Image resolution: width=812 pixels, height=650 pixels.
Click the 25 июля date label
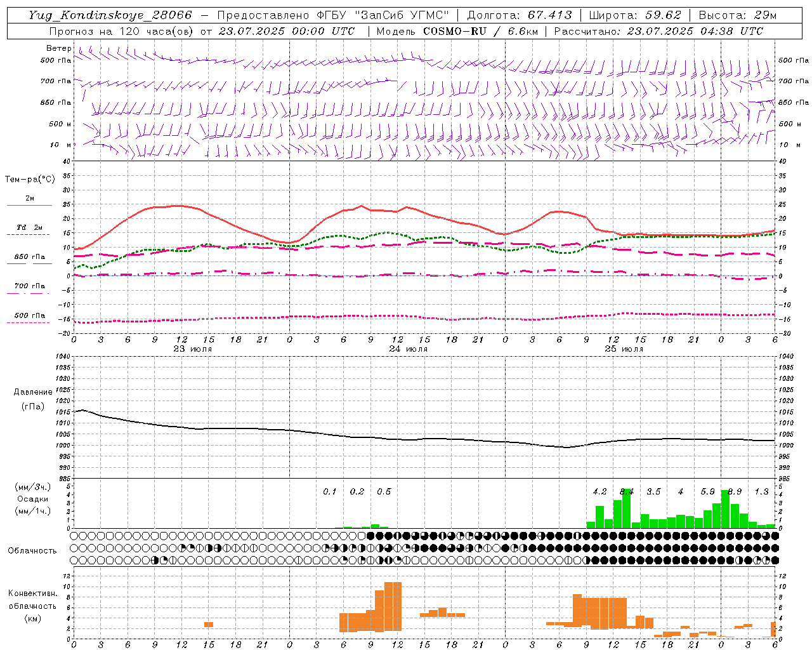tap(624, 349)
